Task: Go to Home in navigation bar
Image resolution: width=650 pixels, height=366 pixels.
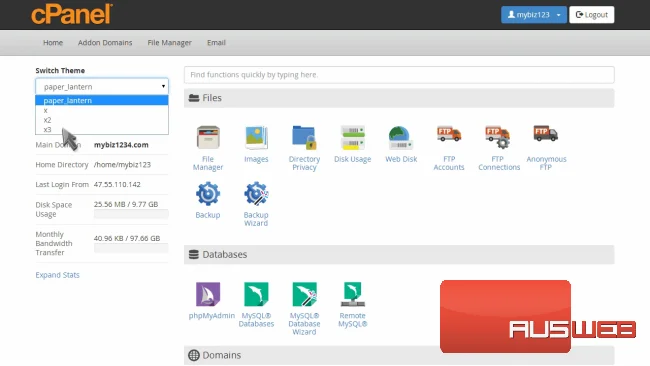Action: (53, 43)
